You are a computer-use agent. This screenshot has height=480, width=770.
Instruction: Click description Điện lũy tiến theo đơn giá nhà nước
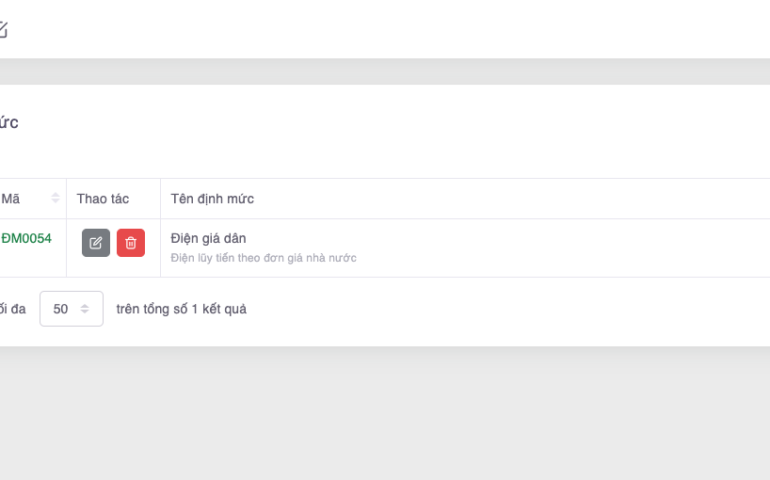click(263, 258)
